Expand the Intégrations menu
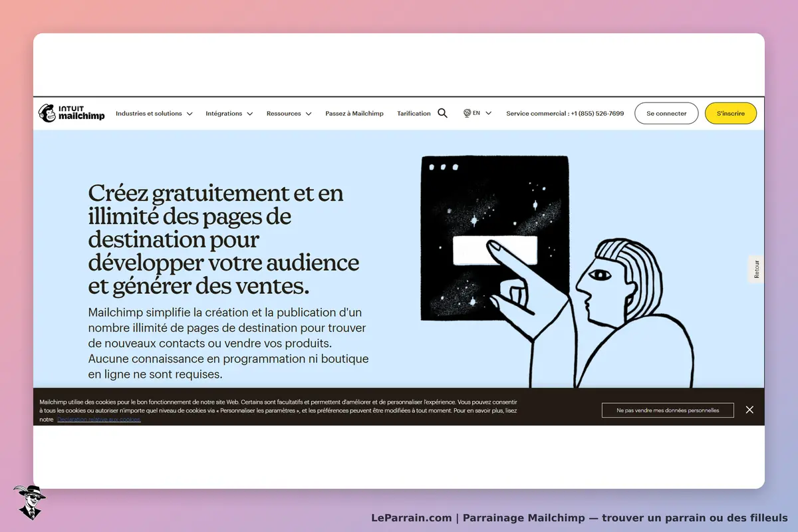798x532 pixels. [x=229, y=114]
